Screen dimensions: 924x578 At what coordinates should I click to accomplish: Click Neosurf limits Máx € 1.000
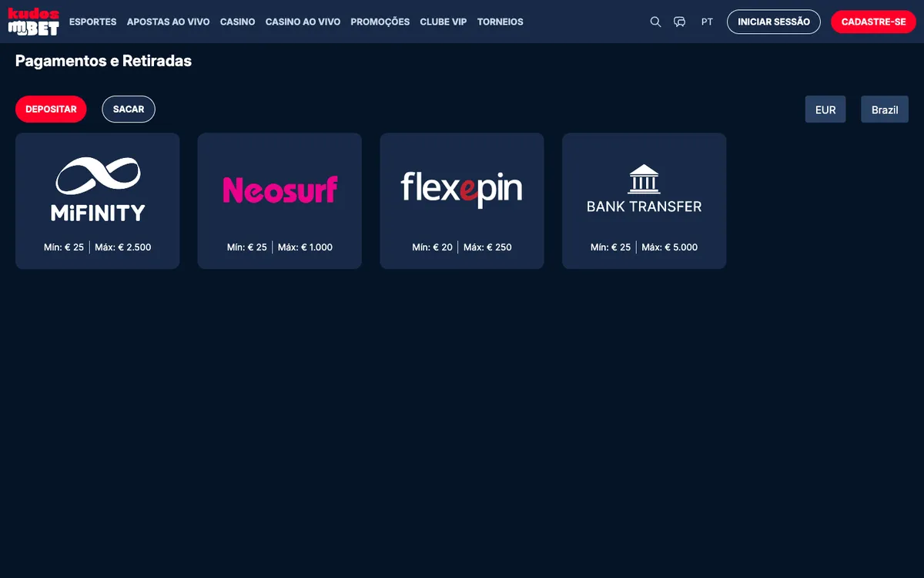point(305,247)
